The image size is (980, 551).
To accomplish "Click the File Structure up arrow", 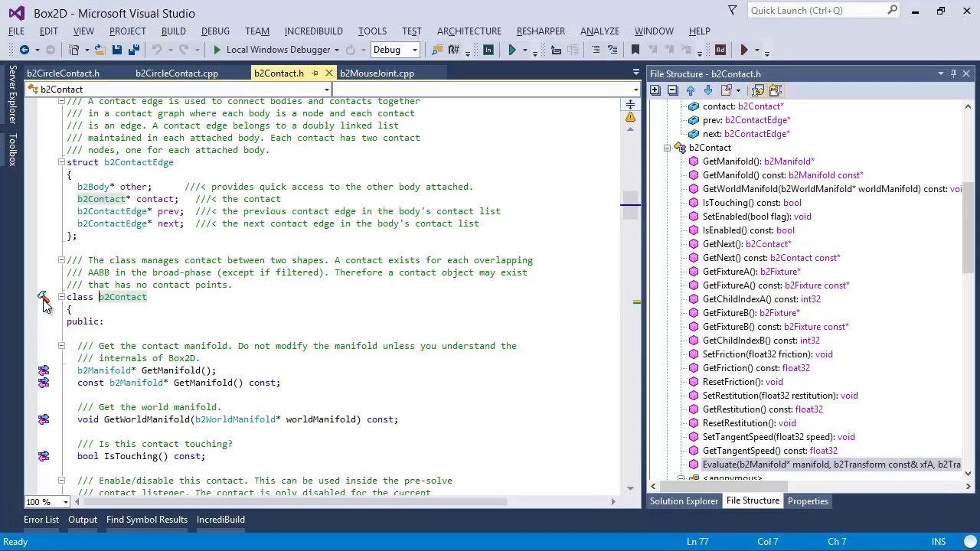I will pyautogui.click(x=691, y=90).
